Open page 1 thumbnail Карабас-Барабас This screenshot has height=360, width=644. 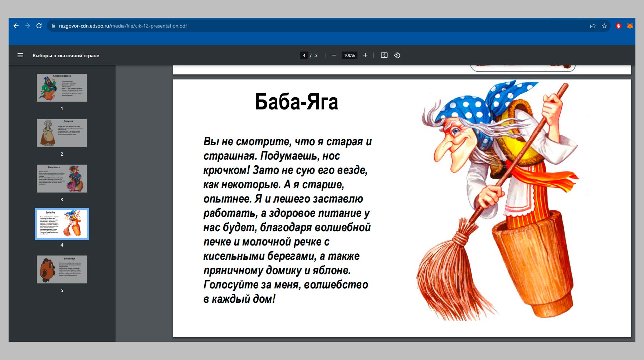(x=62, y=88)
